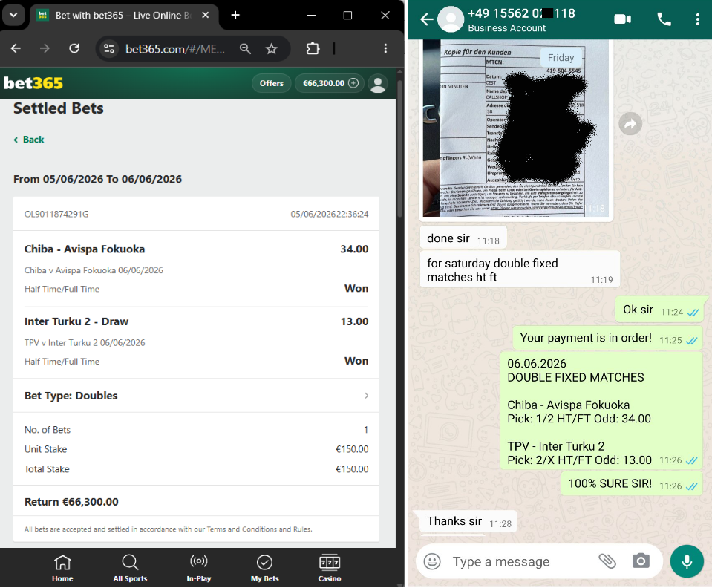Open In-Play tab
This screenshot has width=712, height=588.
(199, 567)
